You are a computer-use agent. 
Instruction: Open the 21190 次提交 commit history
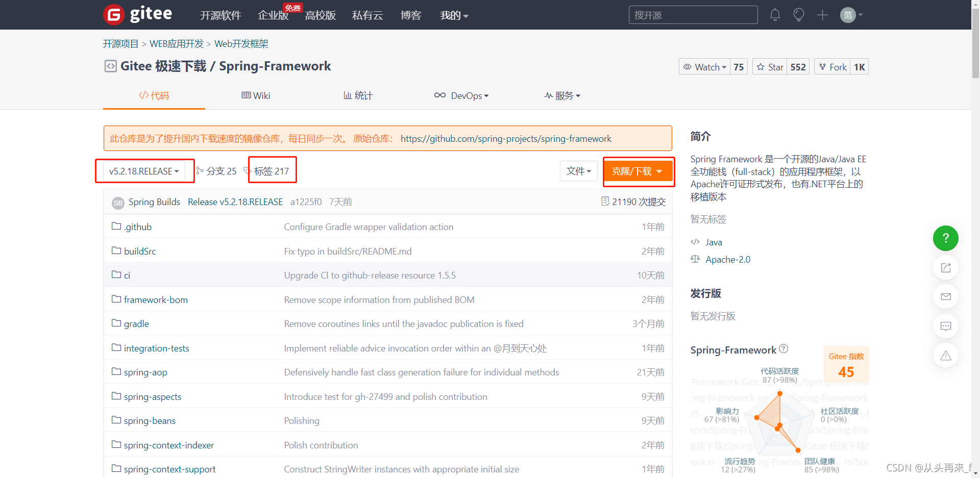[639, 202]
